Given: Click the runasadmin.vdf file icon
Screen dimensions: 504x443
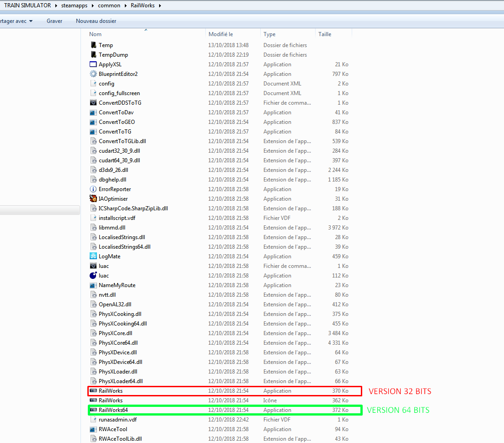Looking at the screenshot, I should tap(93, 420).
